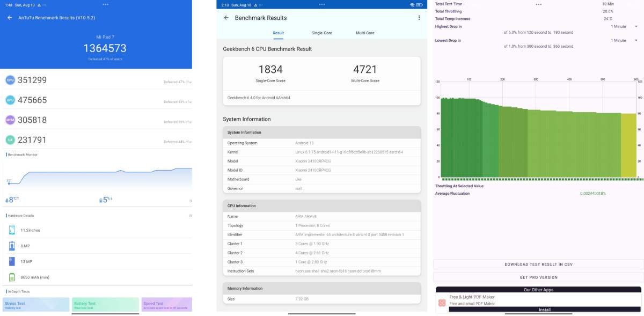Open the Geekbench three-dot overflow menu
This screenshot has width=644, height=316.
(419, 18)
